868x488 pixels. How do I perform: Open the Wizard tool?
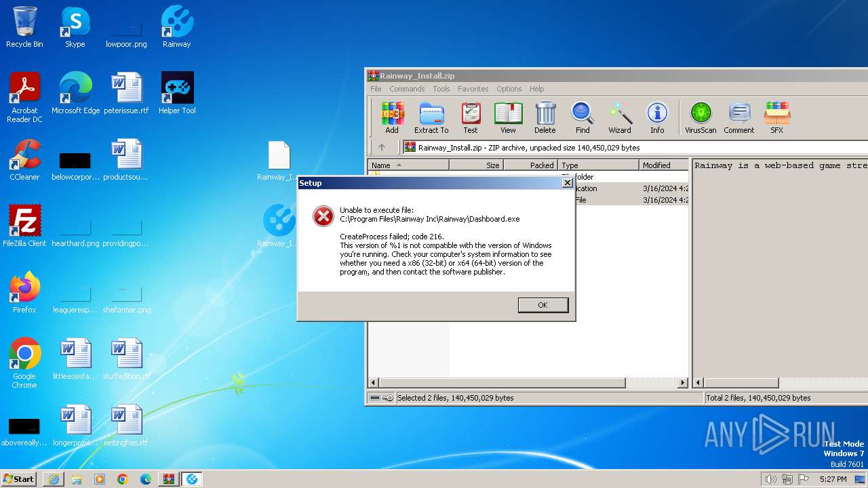pyautogui.click(x=620, y=117)
